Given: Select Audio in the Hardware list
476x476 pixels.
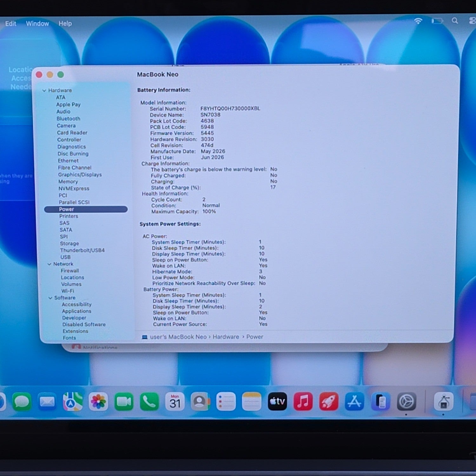Looking at the screenshot, I should (63, 111).
